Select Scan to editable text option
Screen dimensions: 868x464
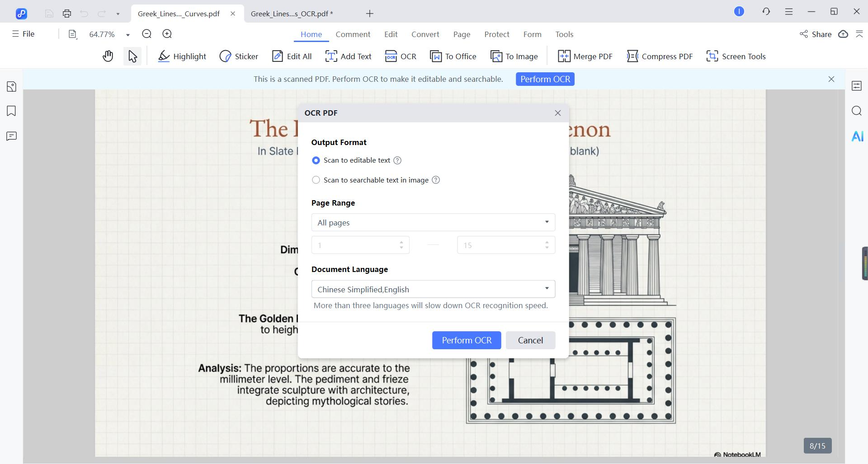316,160
